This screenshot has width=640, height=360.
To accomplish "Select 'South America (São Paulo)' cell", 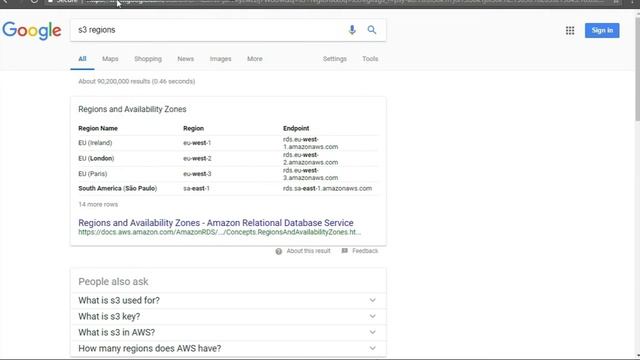I will [118, 189].
